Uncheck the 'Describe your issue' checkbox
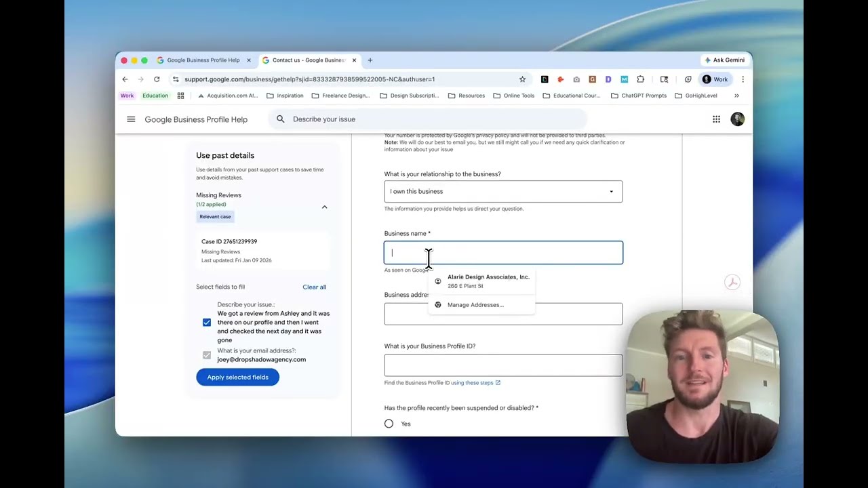This screenshot has height=488, width=868. pyautogui.click(x=207, y=323)
